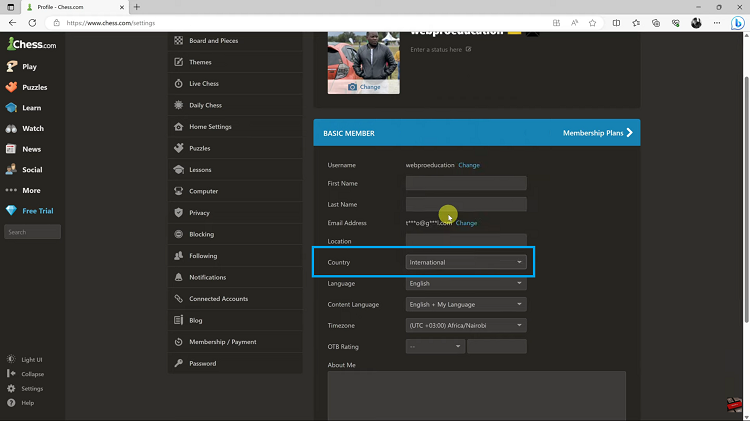The width and height of the screenshot is (750, 421).
Task: Click the First Name field
Action: [x=466, y=183]
